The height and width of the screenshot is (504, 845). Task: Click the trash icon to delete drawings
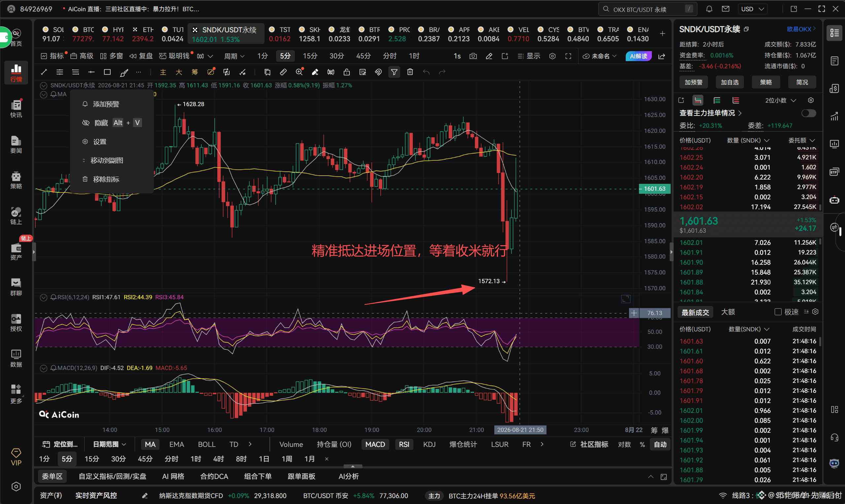410,72
